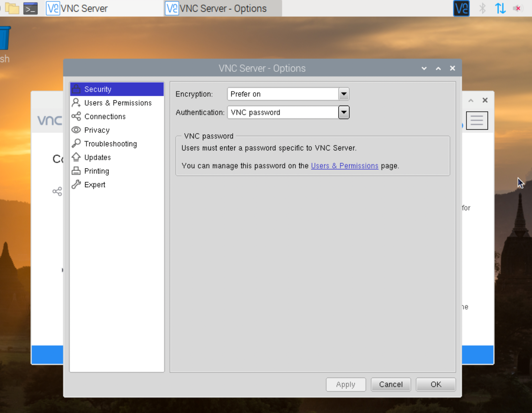Click the printer icon beside Printing
This screenshot has width=532, height=413.
pyautogui.click(x=76, y=171)
